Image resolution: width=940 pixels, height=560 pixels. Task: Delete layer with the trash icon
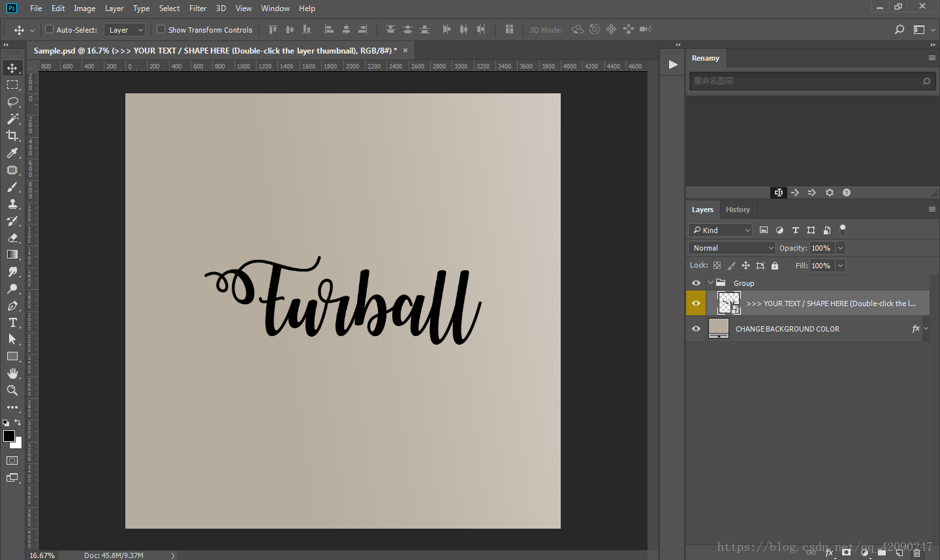917,552
